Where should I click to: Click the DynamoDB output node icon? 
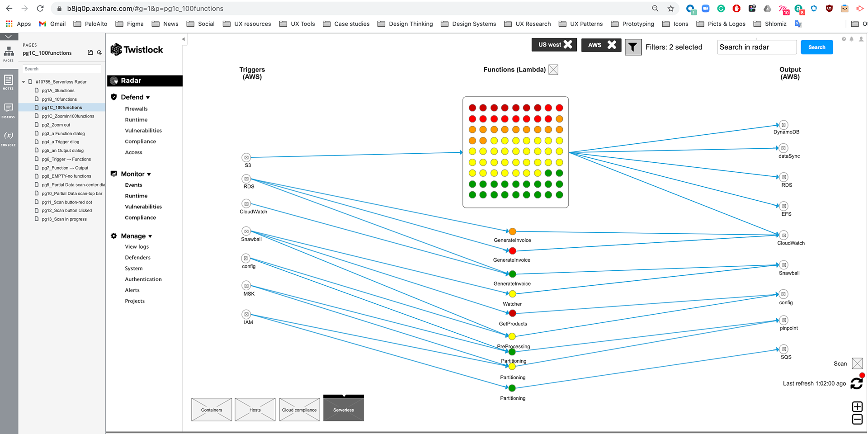point(784,125)
